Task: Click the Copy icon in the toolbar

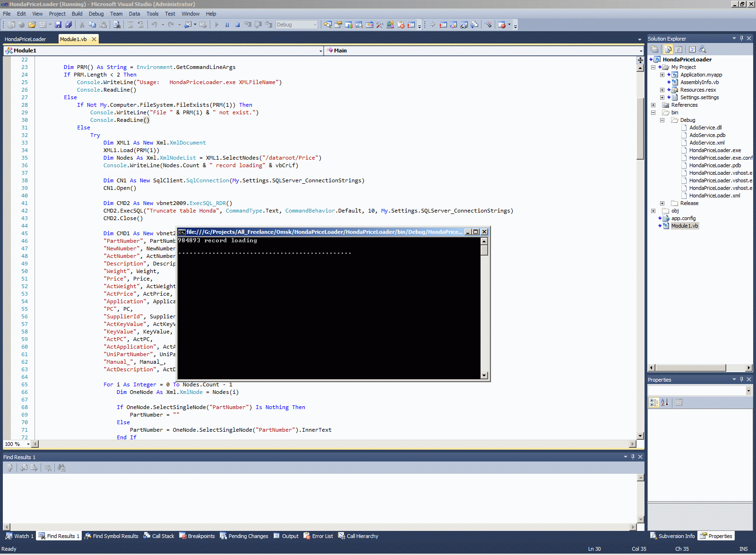Action: point(93,25)
